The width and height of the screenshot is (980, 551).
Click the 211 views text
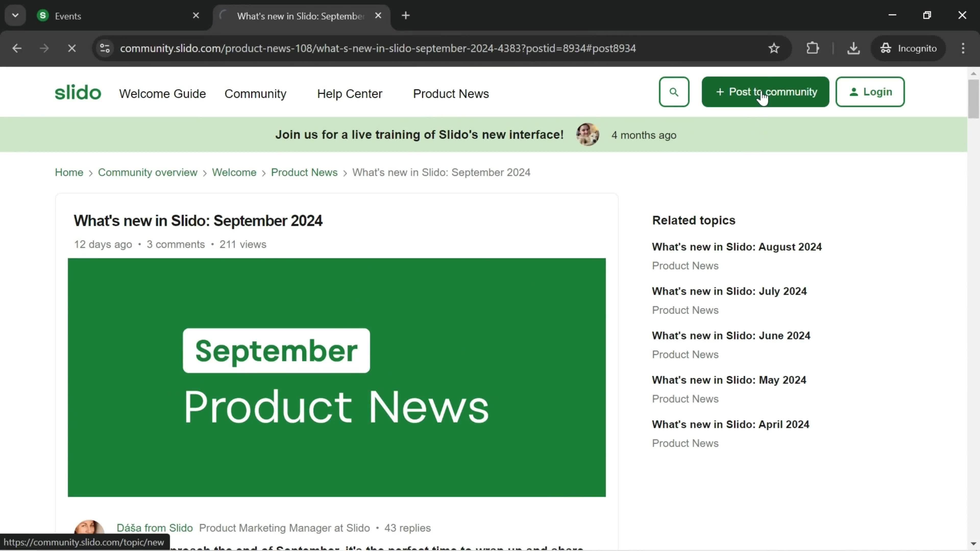tap(243, 244)
